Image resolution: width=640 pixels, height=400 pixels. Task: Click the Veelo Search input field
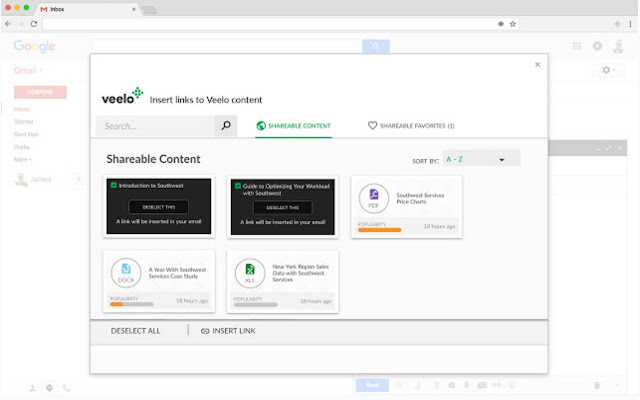tap(155, 126)
